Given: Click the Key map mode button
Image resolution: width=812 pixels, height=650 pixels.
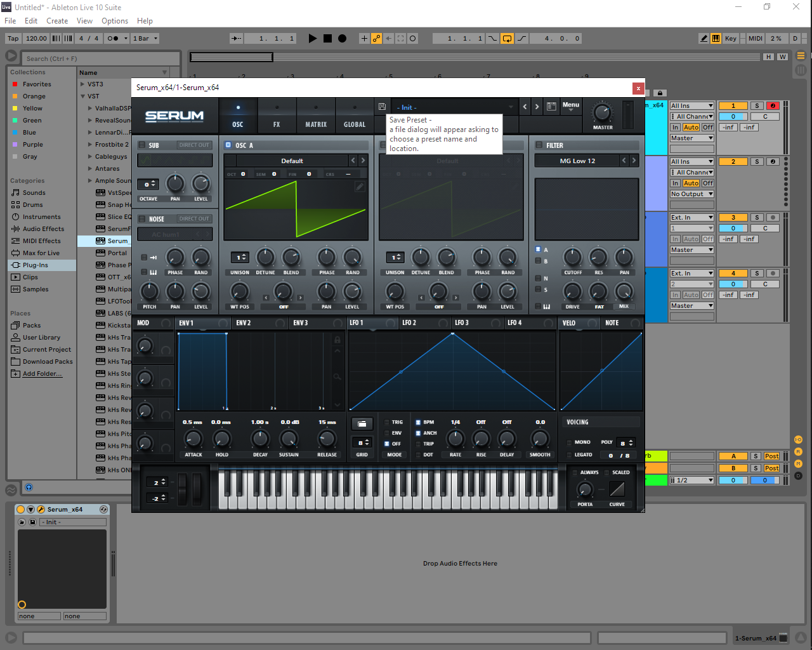Looking at the screenshot, I should pos(731,38).
